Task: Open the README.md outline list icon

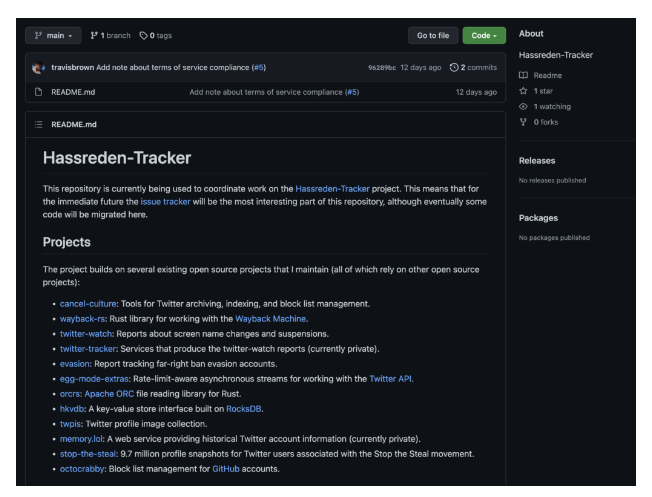Action: click(38, 124)
